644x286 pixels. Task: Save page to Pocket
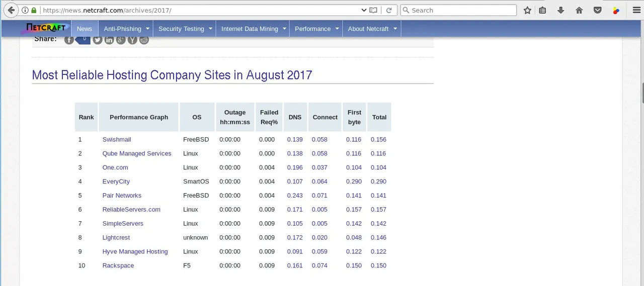click(x=598, y=10)
